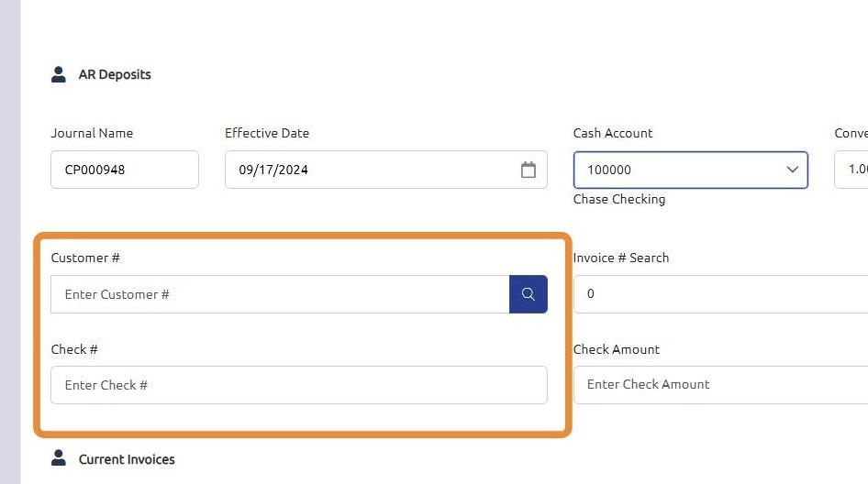Click the Invoice # Search label
The image size is (868, 484).
click(621, 258)
